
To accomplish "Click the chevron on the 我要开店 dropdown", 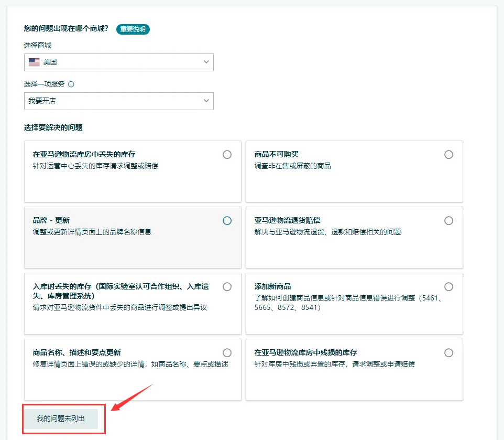I will (206, 101).
